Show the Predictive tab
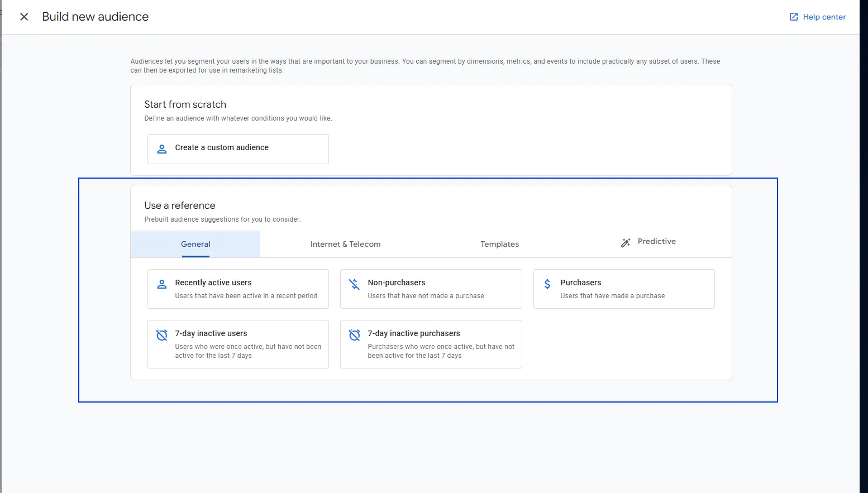Screen dimensions: 868x493 click(x=648, y=242)
